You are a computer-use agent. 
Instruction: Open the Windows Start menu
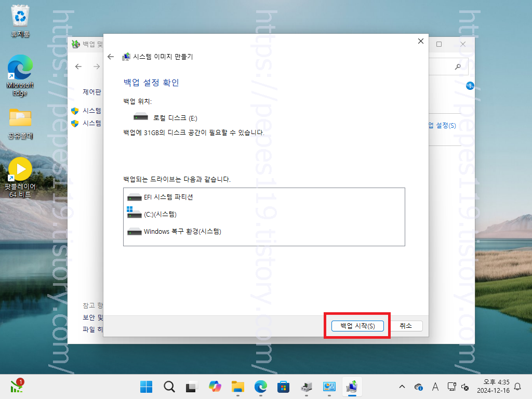146,387
